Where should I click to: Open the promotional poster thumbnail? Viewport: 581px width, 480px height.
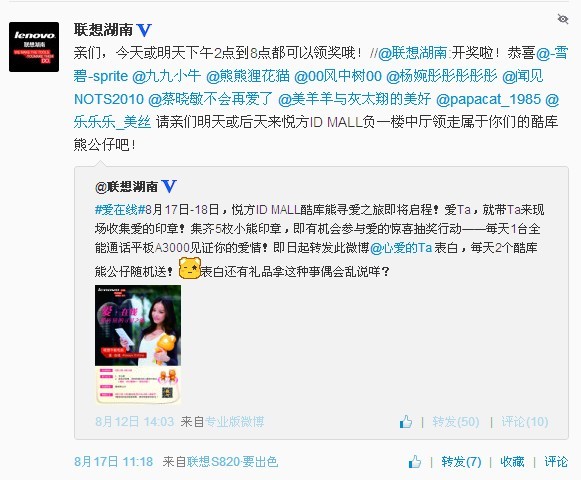pyautogui.click(x=138, y=344)
